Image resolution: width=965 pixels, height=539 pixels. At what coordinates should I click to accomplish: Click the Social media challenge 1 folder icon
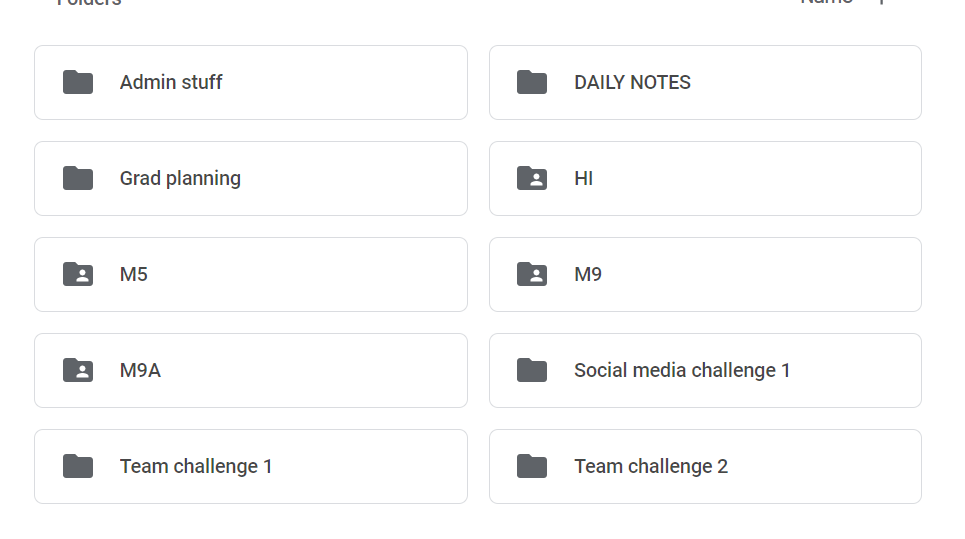click(532, 370)
